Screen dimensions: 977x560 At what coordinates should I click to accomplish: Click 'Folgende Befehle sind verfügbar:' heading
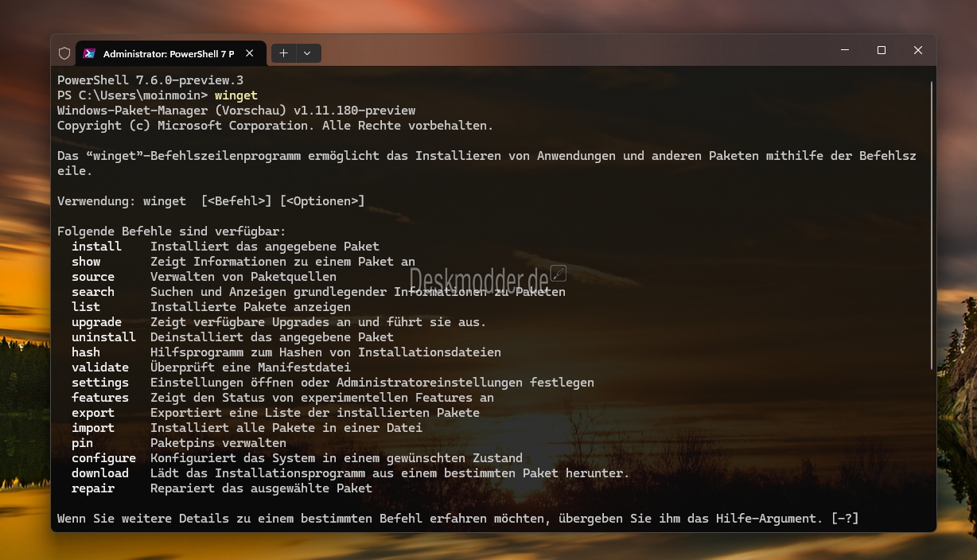pyautogui.click(x=171, y=231)
